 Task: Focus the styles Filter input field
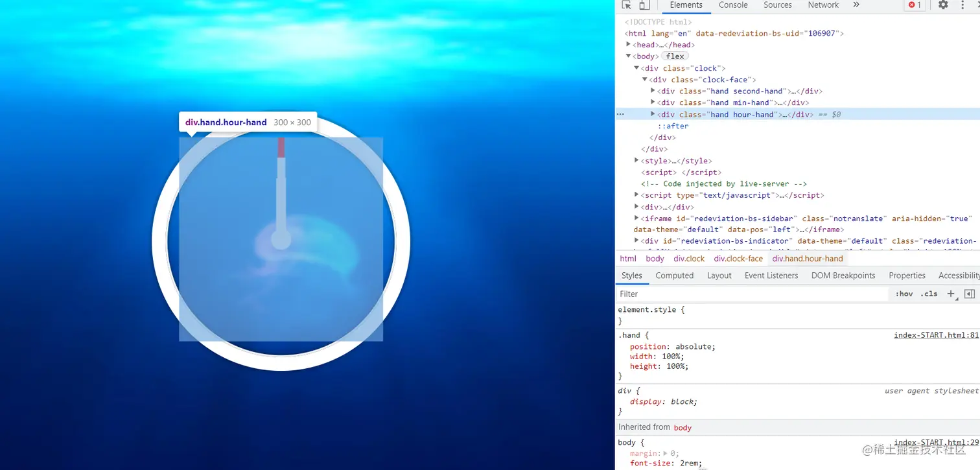[x=752, y=294]
